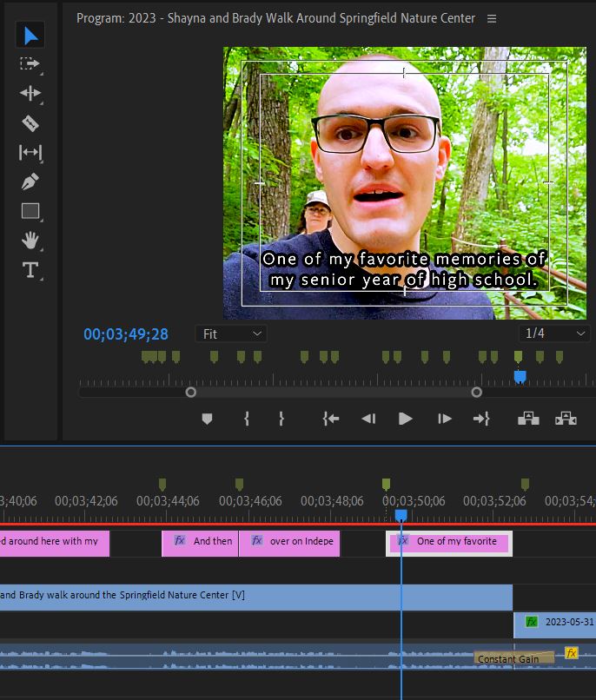Click the timeline playhead on the ruler
596x700 pixels.
click(401, 516)
